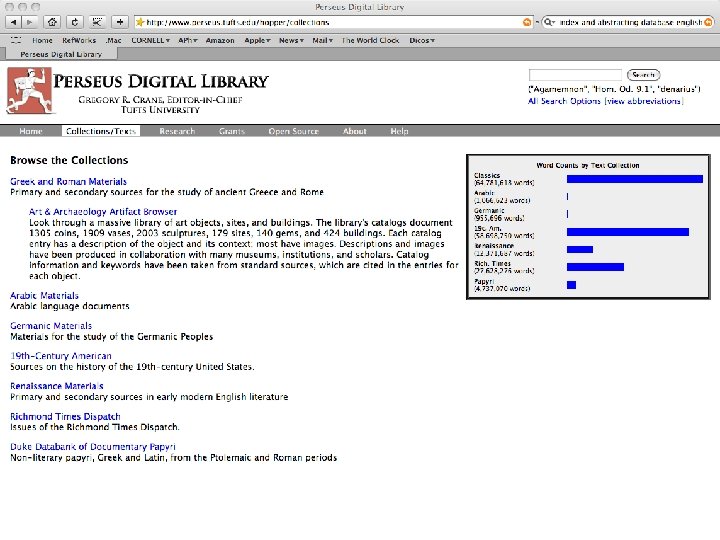Select the Collections/Texts navigation tab
This screenshot has height=540, width=720.
coord(101,131)
